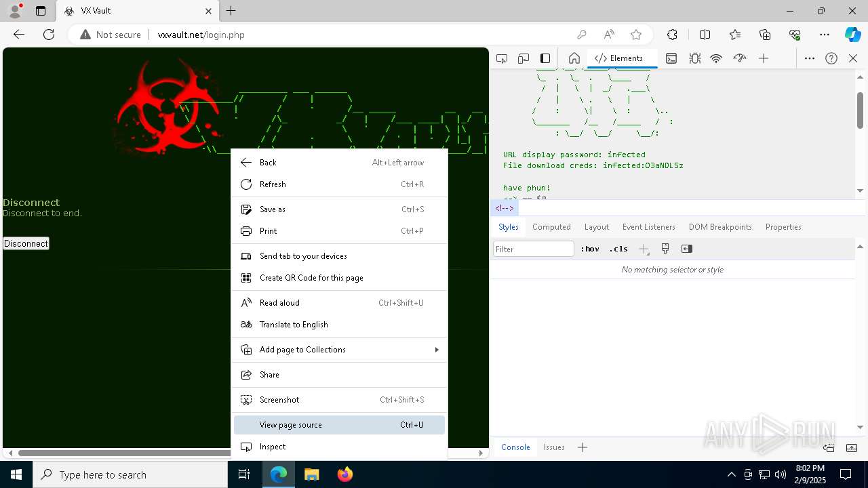This screenshot has width=868, height=488.
Task: Click the Disconnect button on page
Action: (x=26, y=243)
